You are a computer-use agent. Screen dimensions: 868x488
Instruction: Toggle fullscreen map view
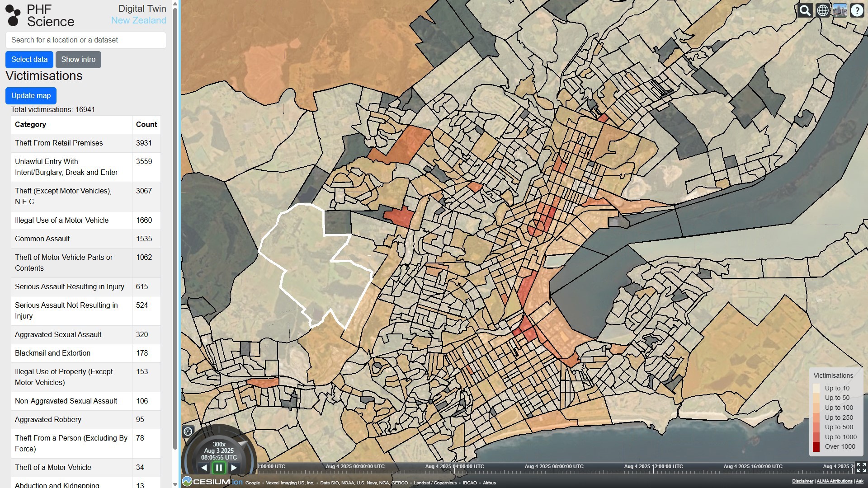click(861, 467)
